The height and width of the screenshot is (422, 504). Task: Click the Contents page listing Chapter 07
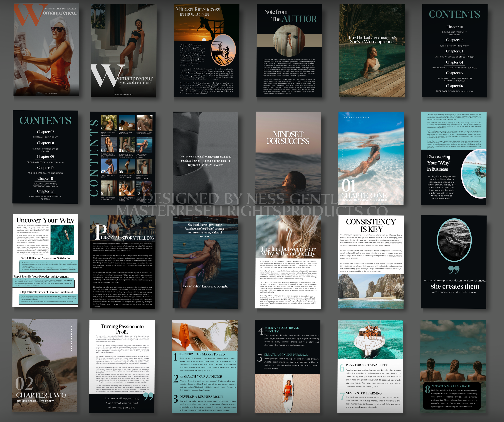tap(45, 157)
